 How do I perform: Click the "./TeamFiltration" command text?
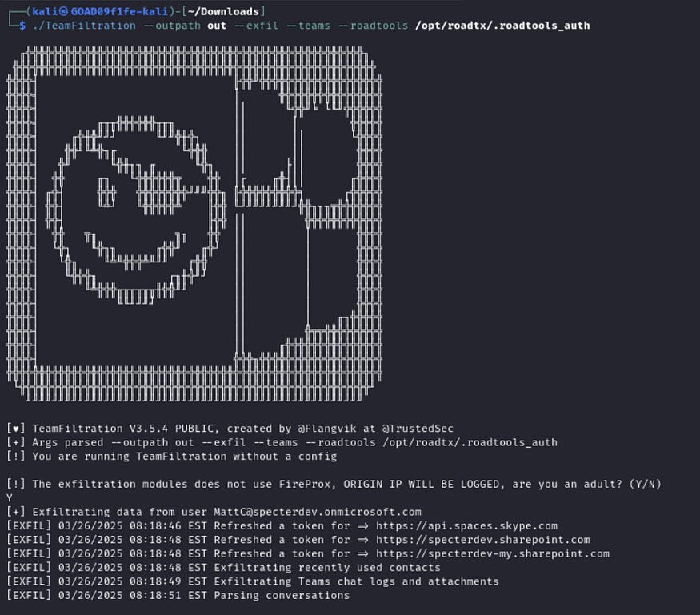pyautogui.click(x=84, y=26)
